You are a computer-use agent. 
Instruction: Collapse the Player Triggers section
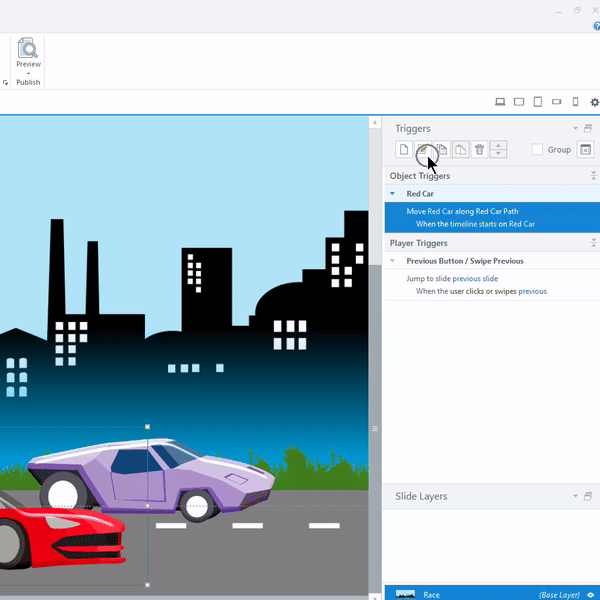[x=593, y=243]
